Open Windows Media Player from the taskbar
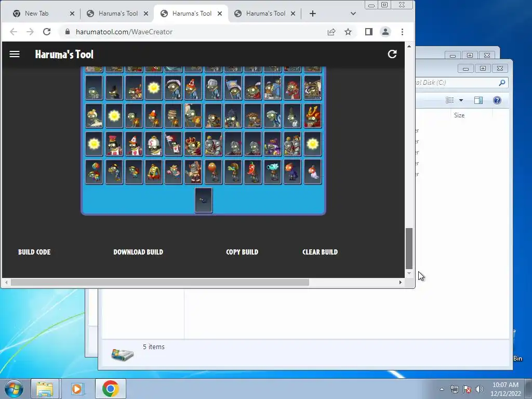 77,389
